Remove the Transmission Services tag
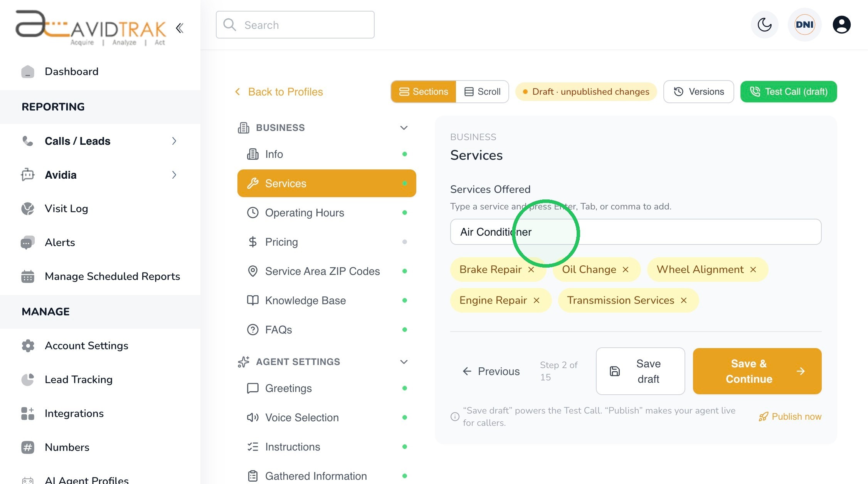Viewport: 868px width, 484px height. [x=684, y=300]
